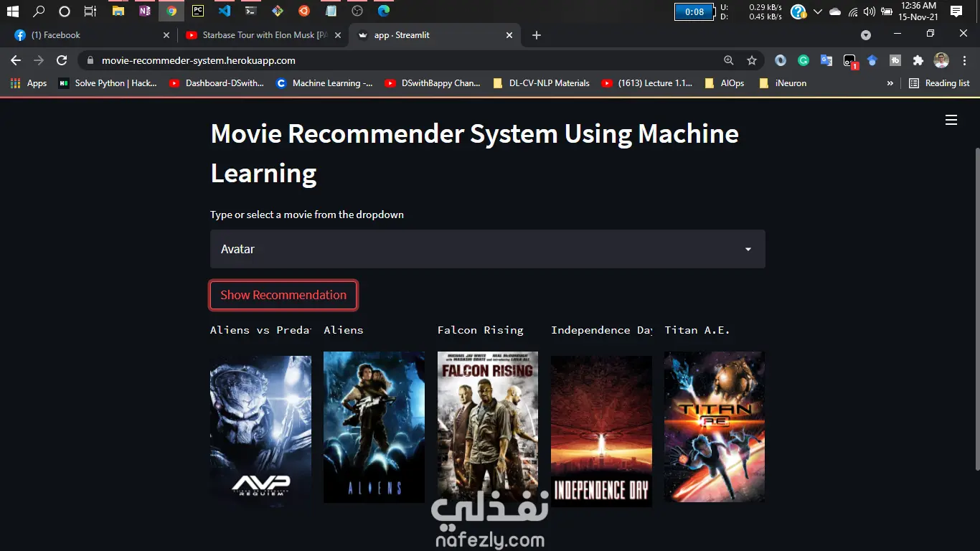The image size is (980, 551).
Task: Click the heading Movie Recommender System Using Machine Learning
Action: click(474, 154)
